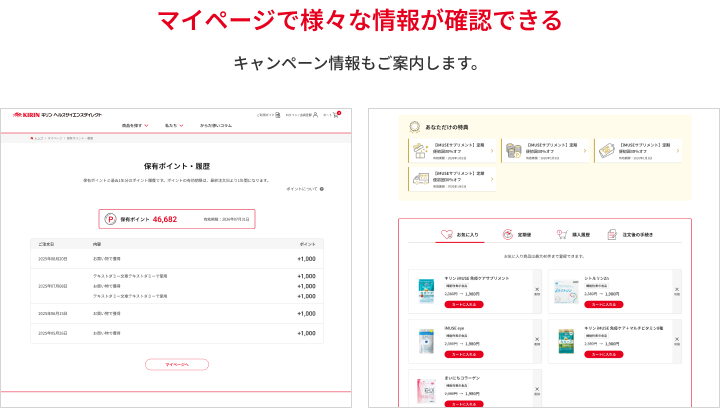Viewport: 720px width, 408px height.
Task: Click the キリン iMUSE 免疫ケアサプリメント product image
Action: (x=426, y=291)
